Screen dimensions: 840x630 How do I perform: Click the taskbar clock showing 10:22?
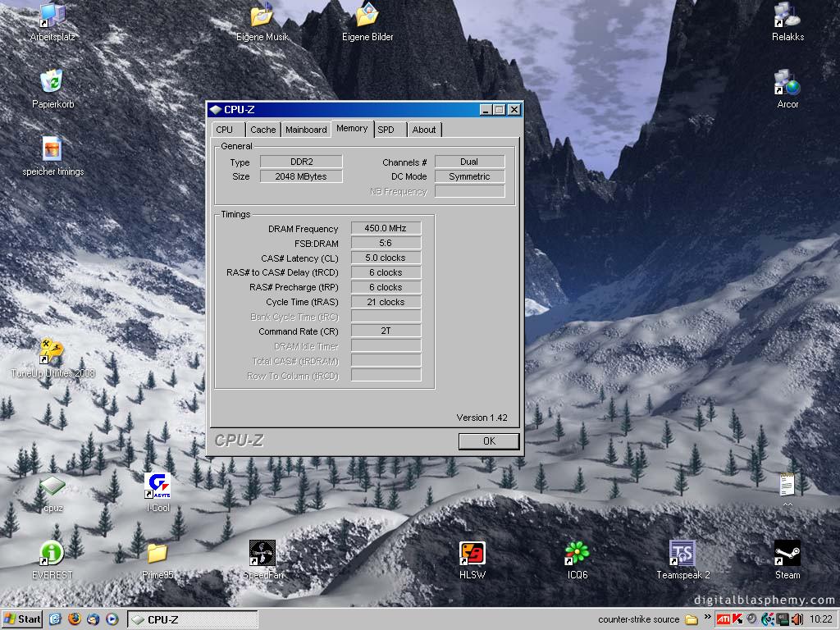tap(820, 619)
